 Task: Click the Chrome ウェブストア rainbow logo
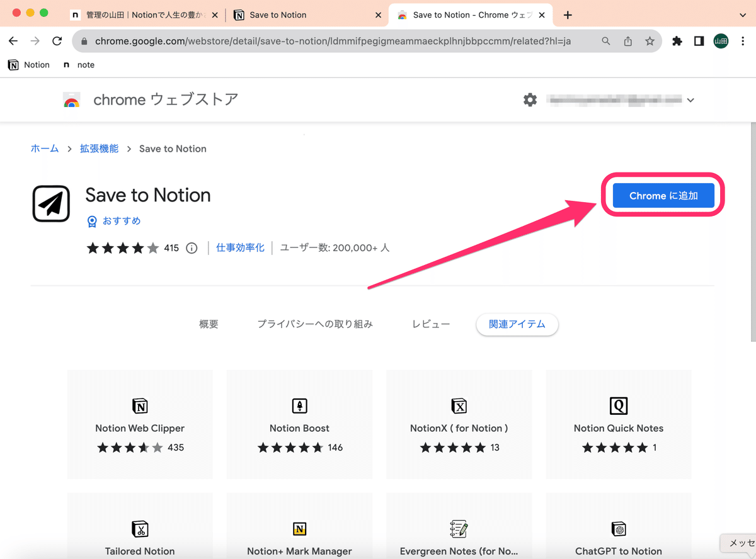tap(71, 99)
